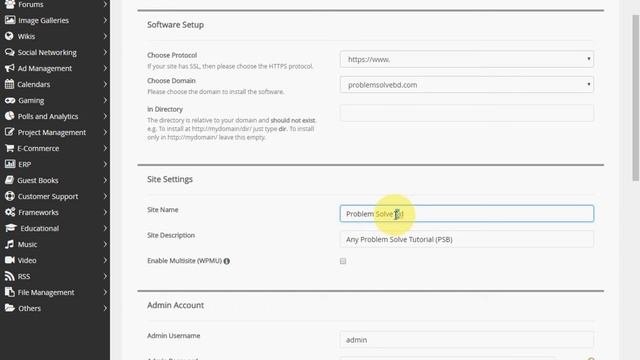Click the Social Networking chat icon
The width and height of the screenshot is (640, 360).
point(9,52)
